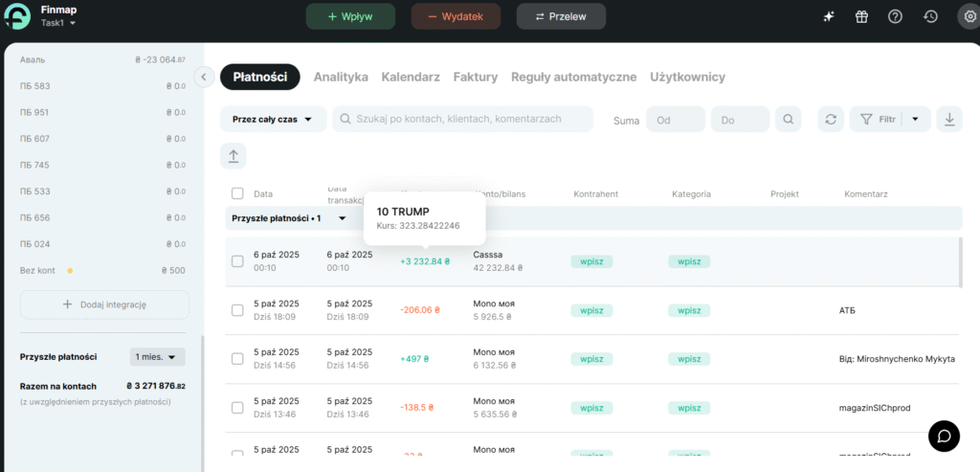Check the Casssa transaction row checkbox
This screenshot has height=472, width=980.
point(237,261)
